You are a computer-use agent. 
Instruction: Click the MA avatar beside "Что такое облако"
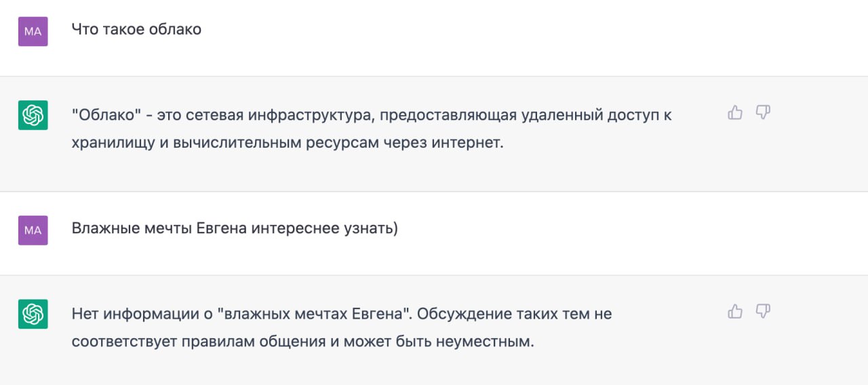tap(33, 31)
